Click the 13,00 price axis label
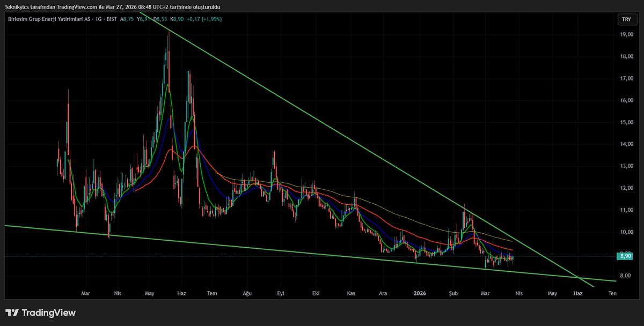Image resolution: width=644 pixels, height=326 pixels. tap(626, 166)
